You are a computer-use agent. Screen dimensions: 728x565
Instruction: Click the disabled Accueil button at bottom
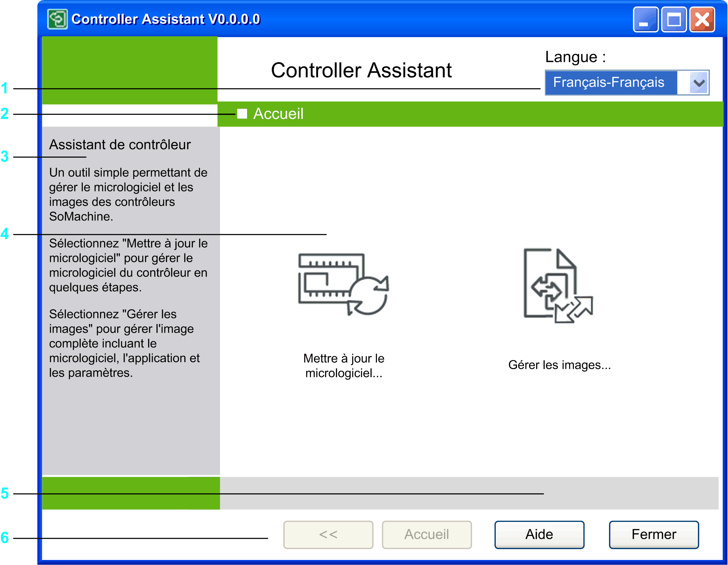[427, 534]
